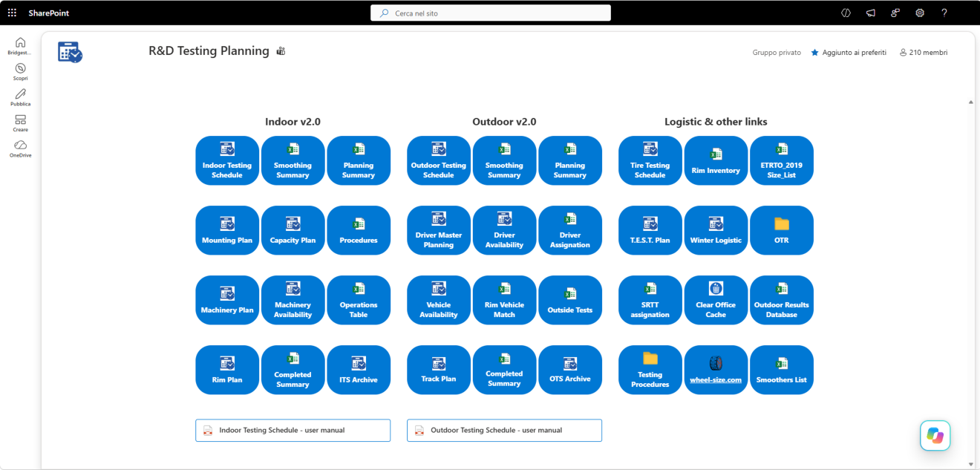
Task: Open the Outdoor Testing Schedule tile
Action: coord(439,160)
